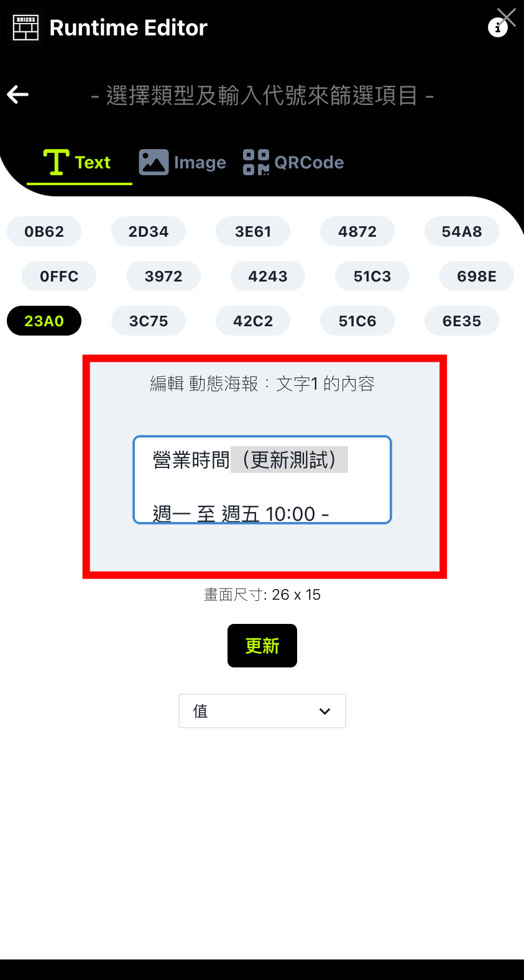Select code chip 3972
This screenshot has height=980, width=524.
163,277
